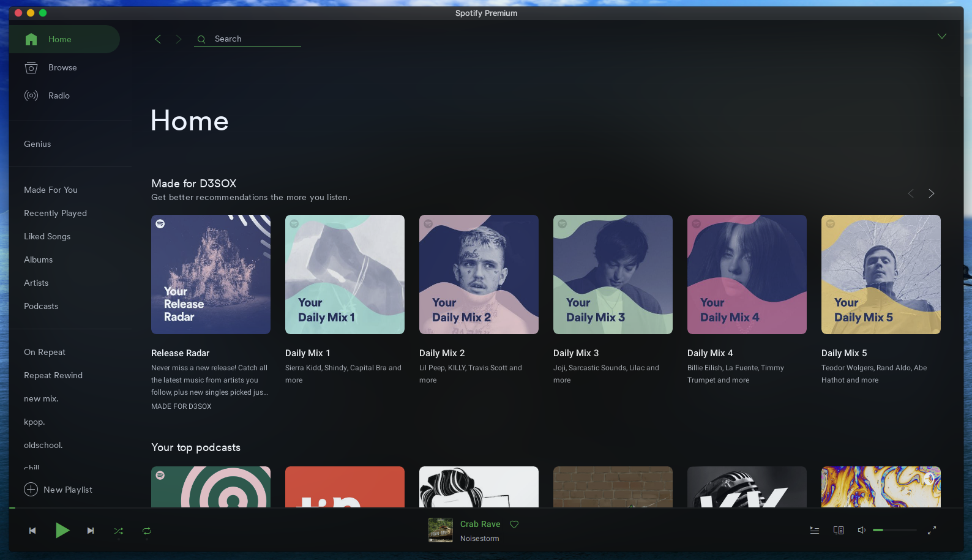
Task: Go back with the left arrow
Action: click(158, 39)
